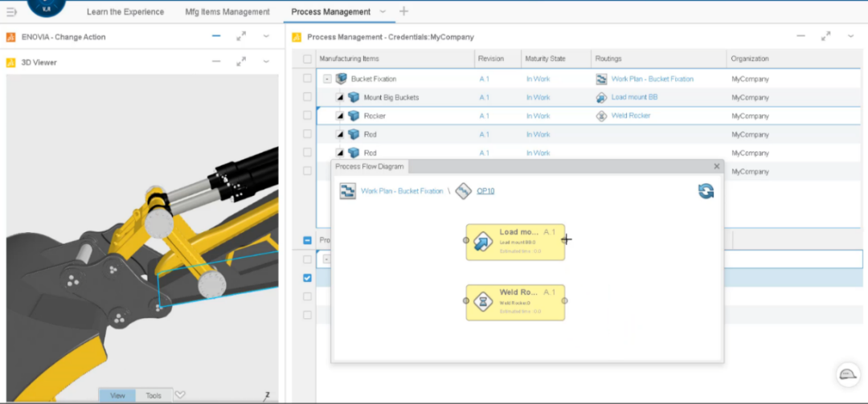Open the Weld Rocker routing link
The image size is (868, 404).
[x=631, y=116]
